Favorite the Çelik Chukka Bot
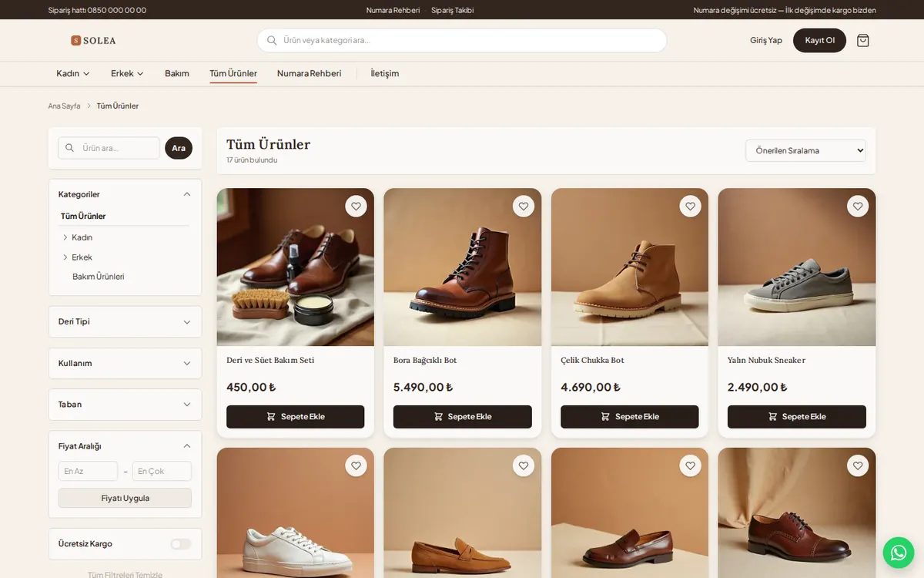Viewport: 924px width, 578px height. (x=691, y=207)
